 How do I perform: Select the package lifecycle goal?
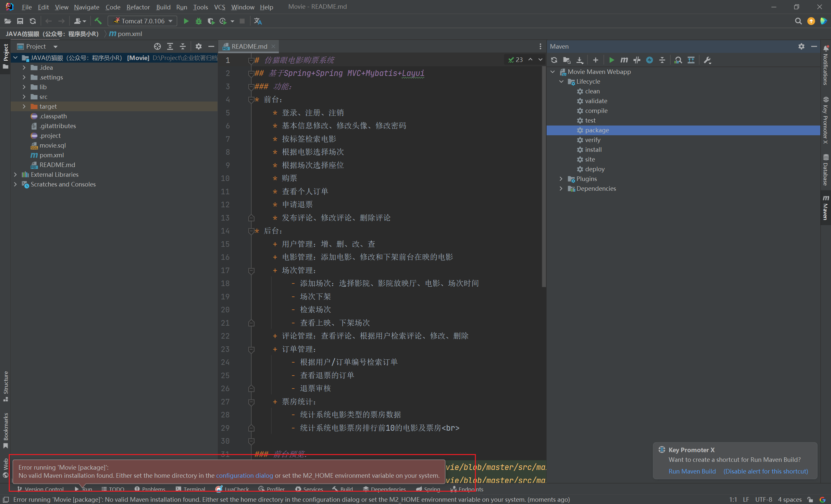[x=683, y=130]
